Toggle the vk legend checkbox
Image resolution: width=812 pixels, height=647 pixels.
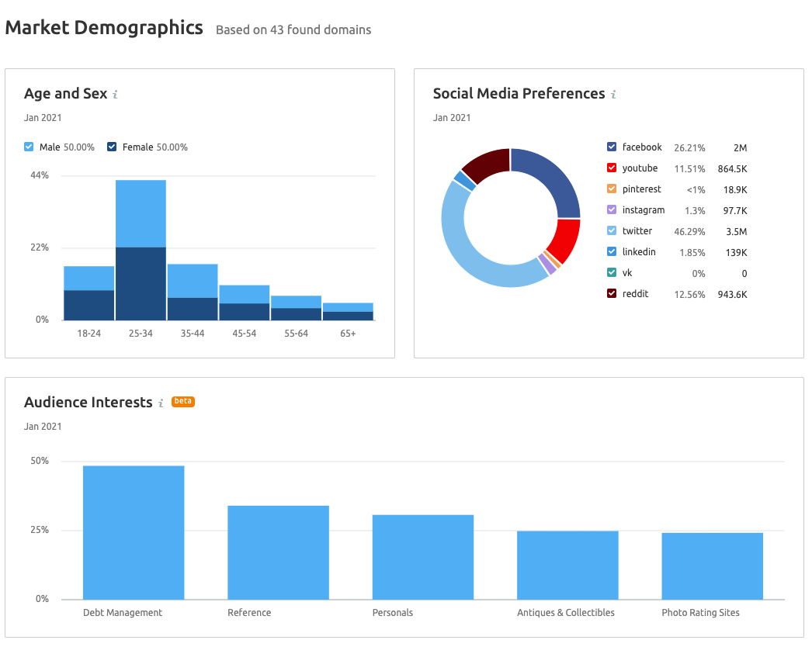(612, 273)
